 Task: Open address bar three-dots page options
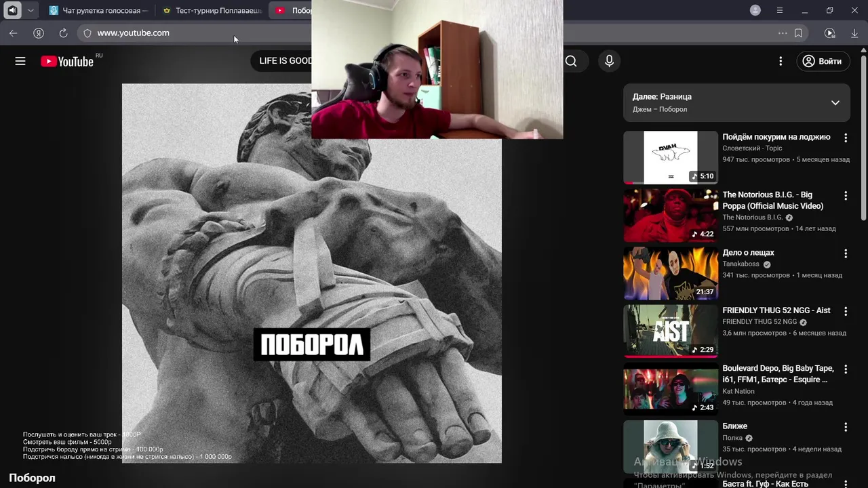783,33
